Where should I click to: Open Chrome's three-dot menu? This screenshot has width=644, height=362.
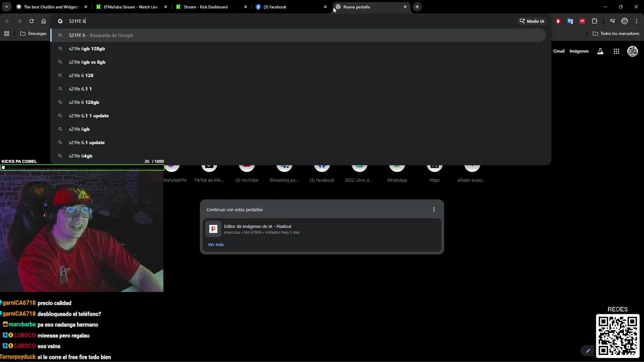pos(636,21)
